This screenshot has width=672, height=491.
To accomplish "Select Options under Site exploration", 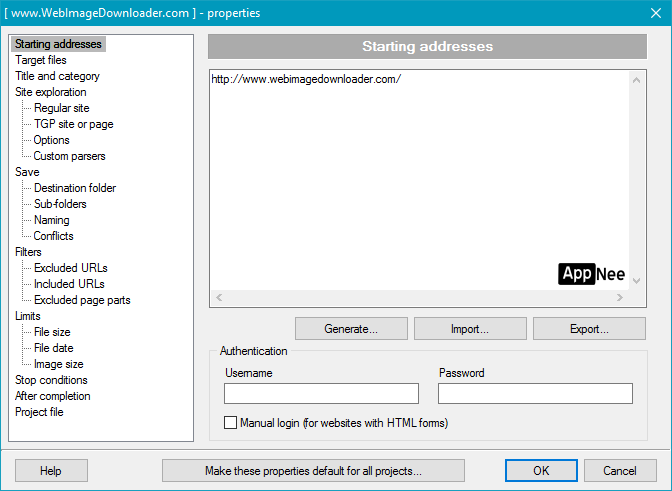I will 51,140.
